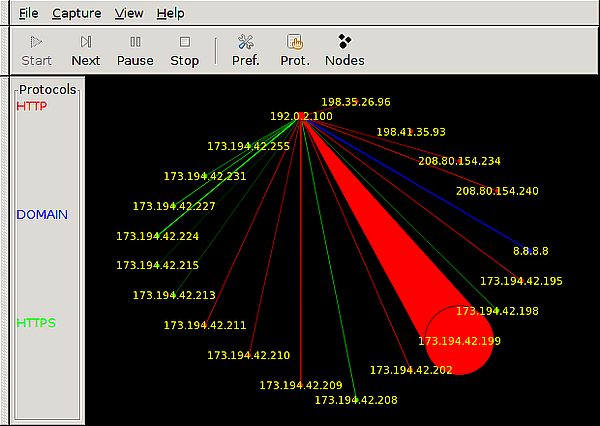Select the HTTPS protocol legend entry
Viewport: 600px width, 426px height.
[x=36, y=323]
